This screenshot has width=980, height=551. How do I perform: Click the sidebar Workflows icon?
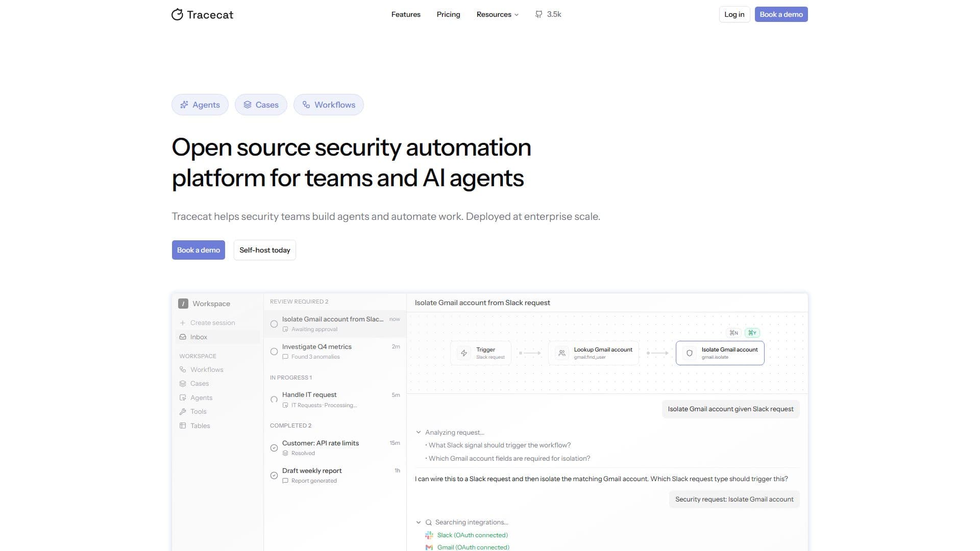pos(183,369)
